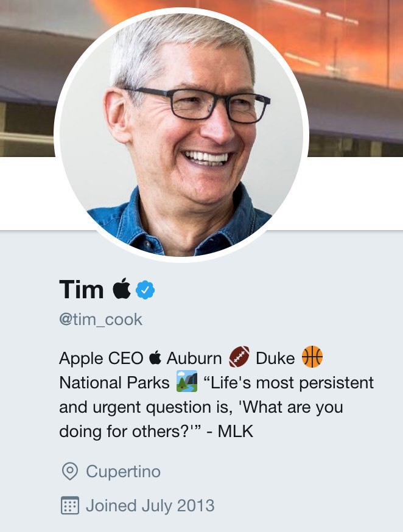Click the location pin icon

click(70, 471)
